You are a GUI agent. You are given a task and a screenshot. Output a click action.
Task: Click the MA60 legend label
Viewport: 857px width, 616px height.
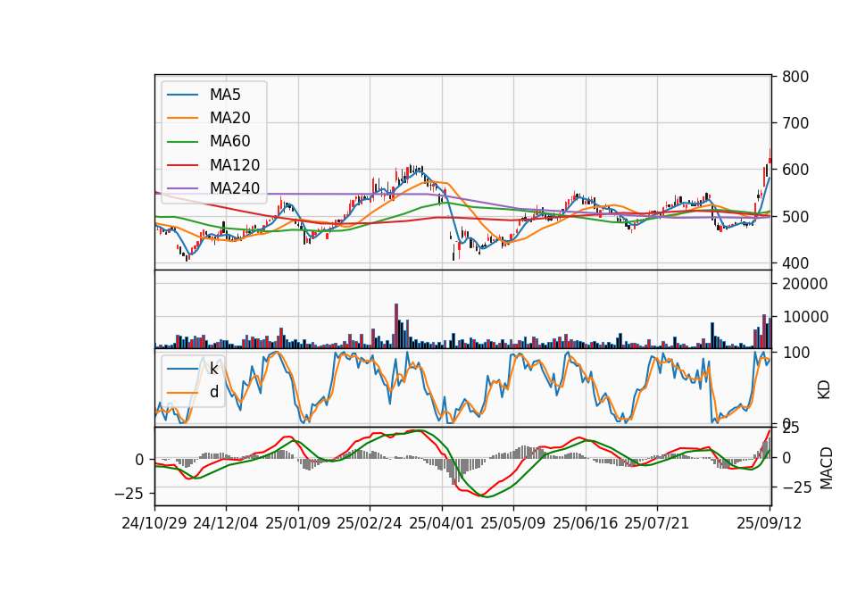pyautogui.click(x=229, y=142)
